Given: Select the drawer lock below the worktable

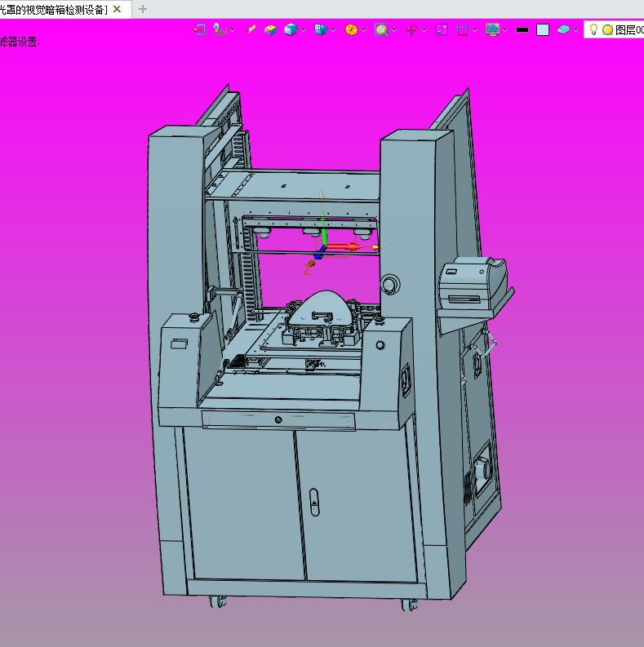Looking at the screenshot, I should [x=278, y=420].
